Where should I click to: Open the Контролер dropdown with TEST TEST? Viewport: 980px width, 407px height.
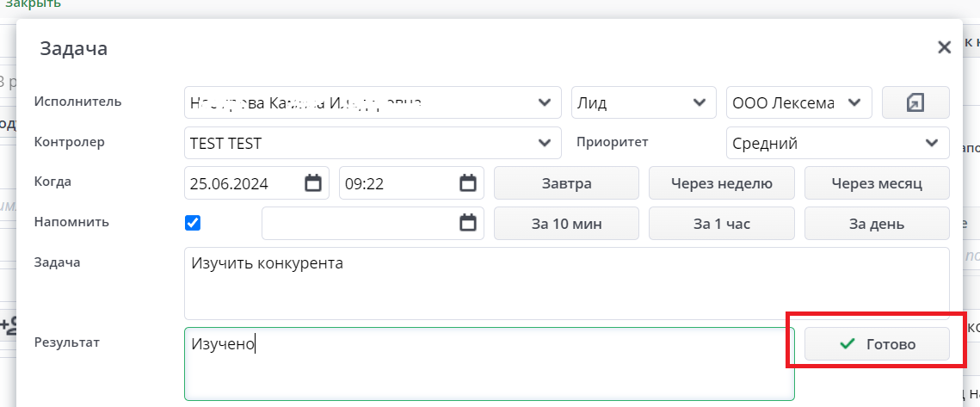tap(544, 143)
